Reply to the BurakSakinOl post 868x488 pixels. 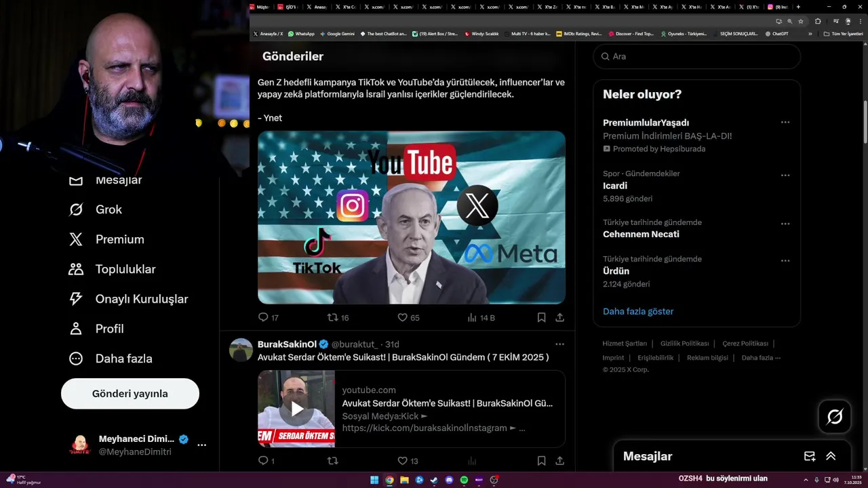[267, 461]
